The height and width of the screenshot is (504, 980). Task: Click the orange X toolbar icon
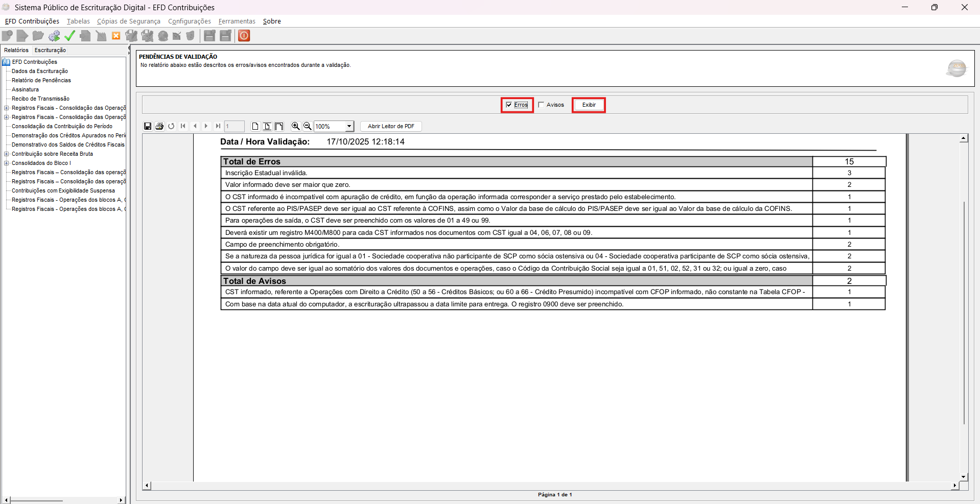point(116,36)
